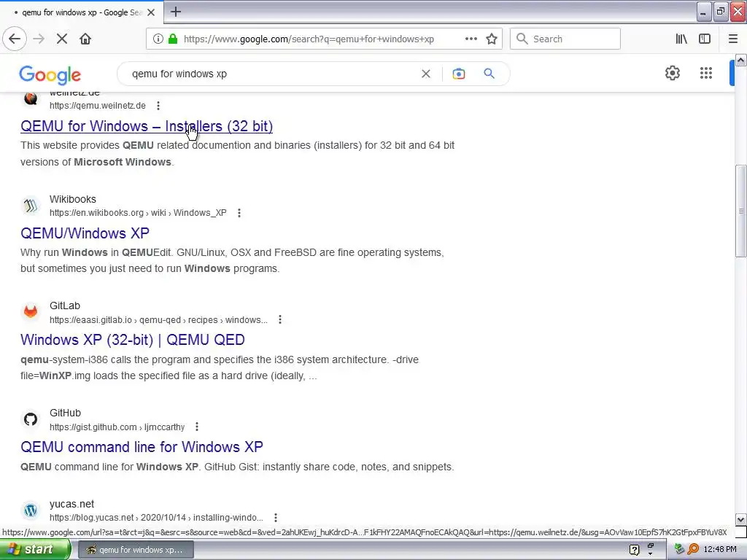Click the Google search query field

tap(271, 74)
